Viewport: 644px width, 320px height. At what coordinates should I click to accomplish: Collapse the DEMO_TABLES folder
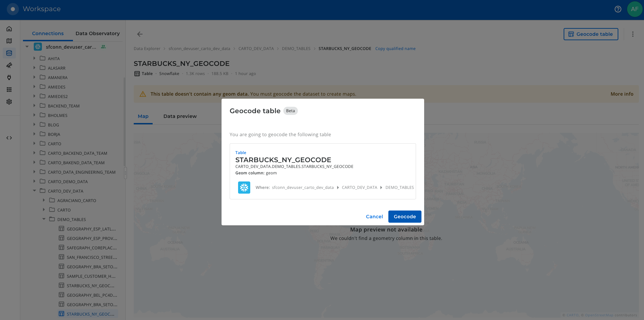coord(44,219)
